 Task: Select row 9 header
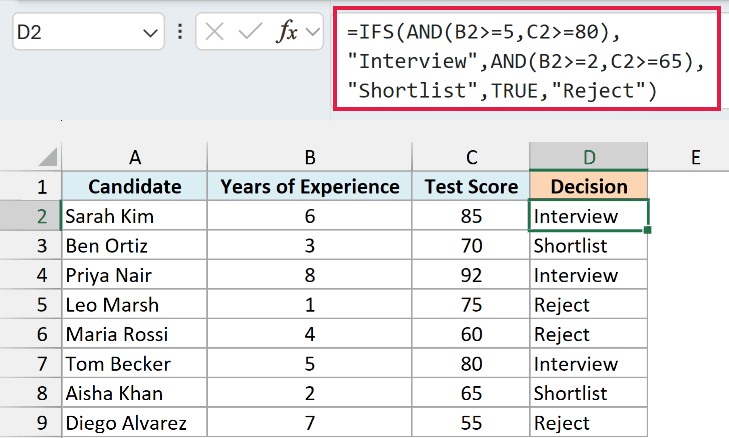point(31,423)
